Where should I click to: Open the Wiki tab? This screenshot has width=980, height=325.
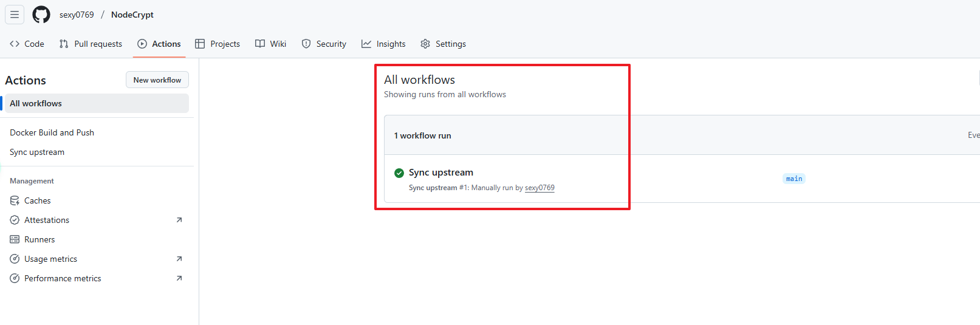coord(271,44)
